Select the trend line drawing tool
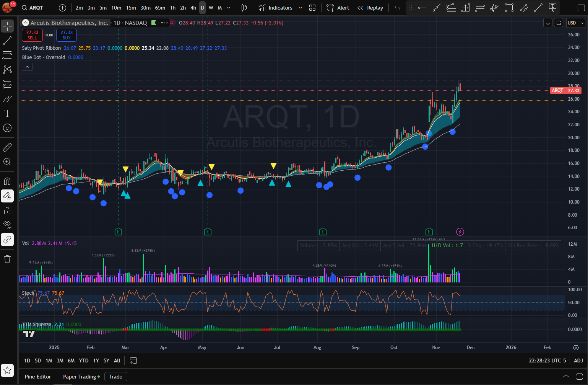 (7, 41)
